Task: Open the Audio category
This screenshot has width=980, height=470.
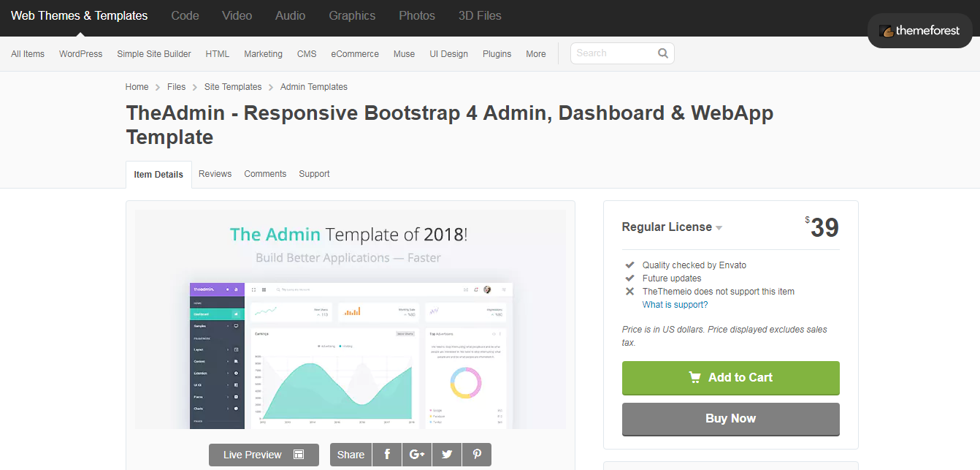Action: 291,15
